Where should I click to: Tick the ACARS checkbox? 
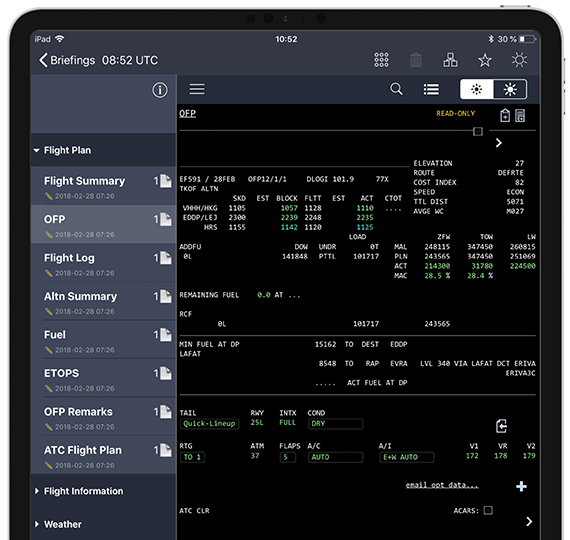pyautogui.click(x=488, y=511)
